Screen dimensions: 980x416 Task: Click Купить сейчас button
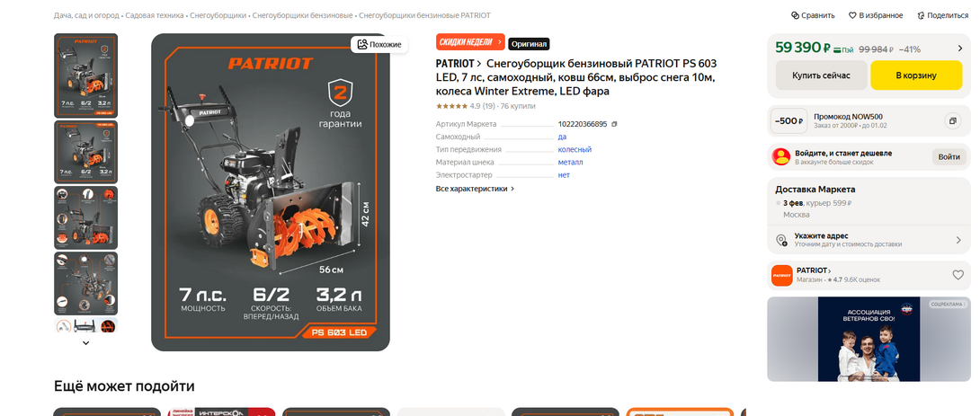click(821, 75)
